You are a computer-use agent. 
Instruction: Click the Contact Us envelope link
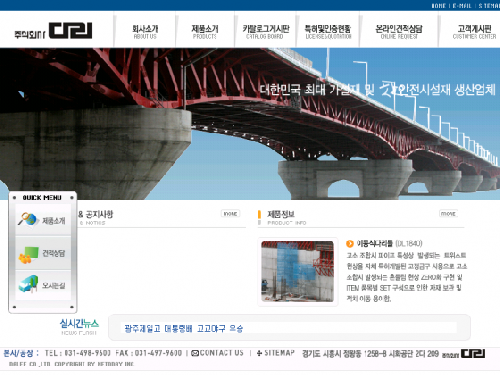pos(217,353)
